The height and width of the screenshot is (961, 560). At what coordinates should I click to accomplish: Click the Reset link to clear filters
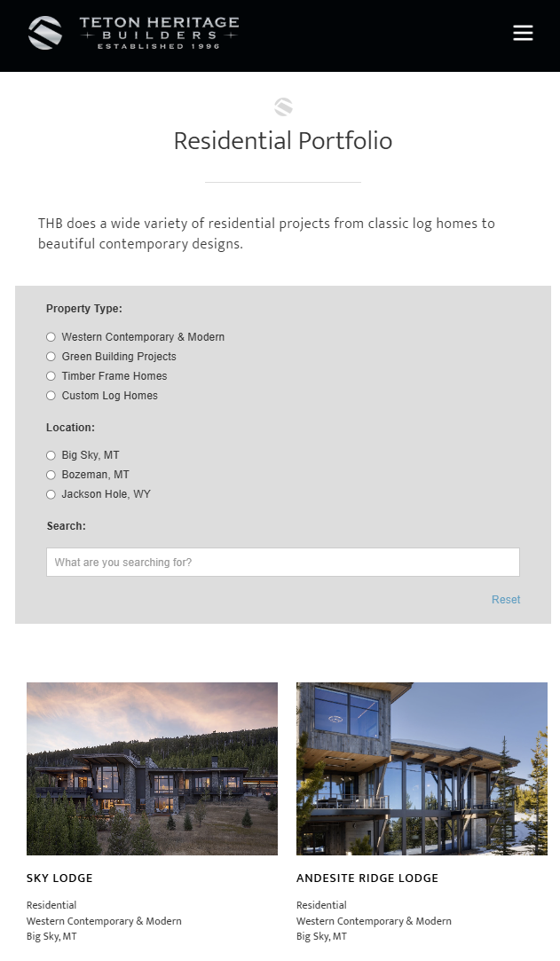[505, 599]
